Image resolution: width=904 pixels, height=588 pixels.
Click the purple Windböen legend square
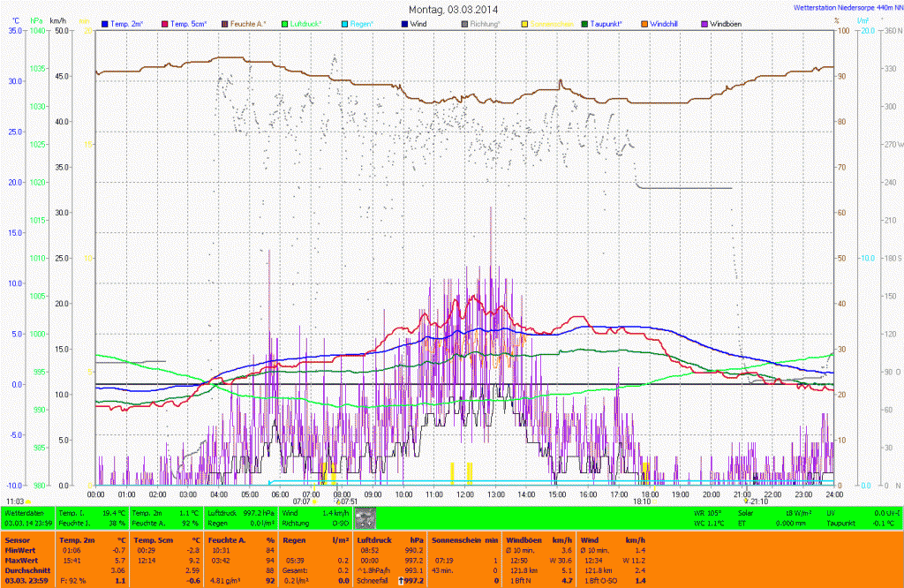(x=704, y=22)
